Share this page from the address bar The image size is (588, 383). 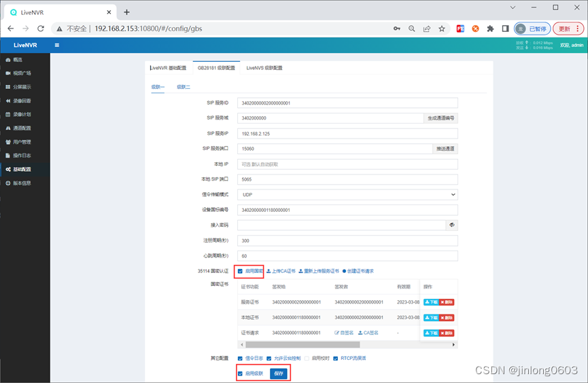pyautogui.click(x=427, y=29)
